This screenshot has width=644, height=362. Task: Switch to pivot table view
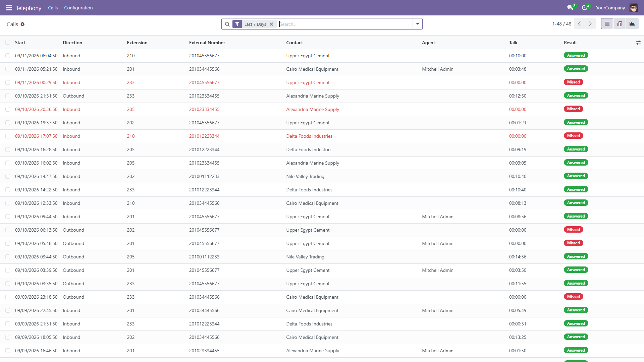pos(620,24)
